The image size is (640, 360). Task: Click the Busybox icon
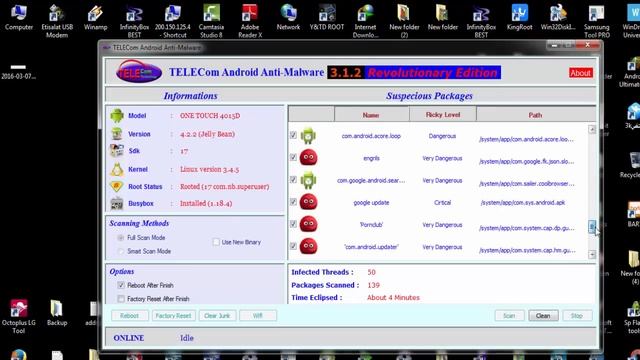pyautogui.click(x=117, y=203)
